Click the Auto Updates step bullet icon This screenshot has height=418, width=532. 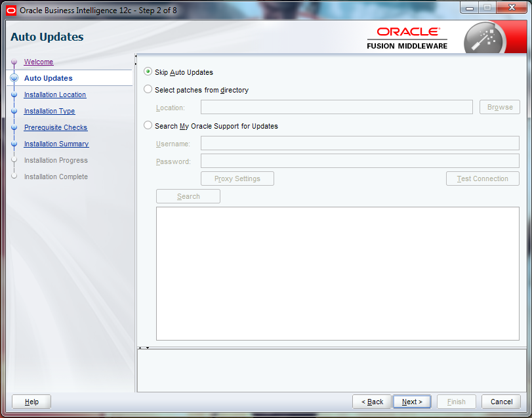point(14,78)
